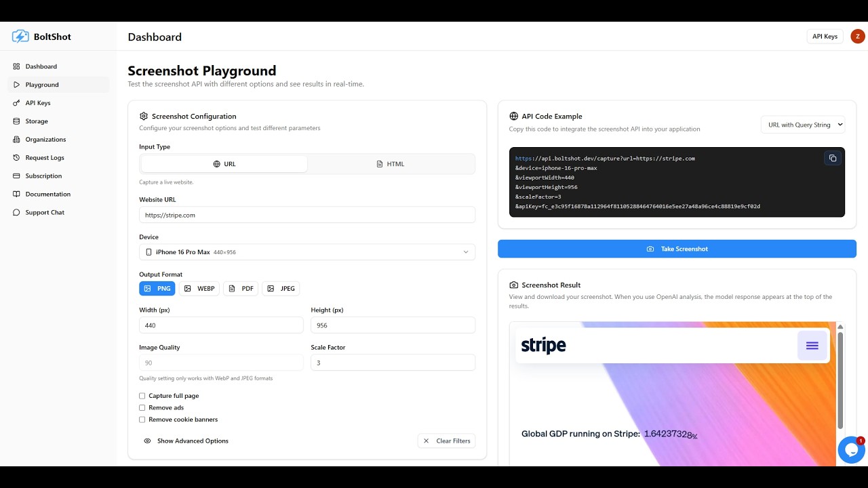This screenshot has height=488, width=868.
Task: Enable the Remove ads checkbox
Action: click(142, 408)
